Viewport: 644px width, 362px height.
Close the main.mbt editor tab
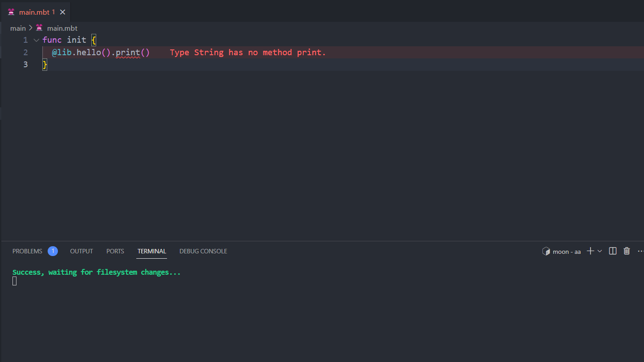pos(62,12)
